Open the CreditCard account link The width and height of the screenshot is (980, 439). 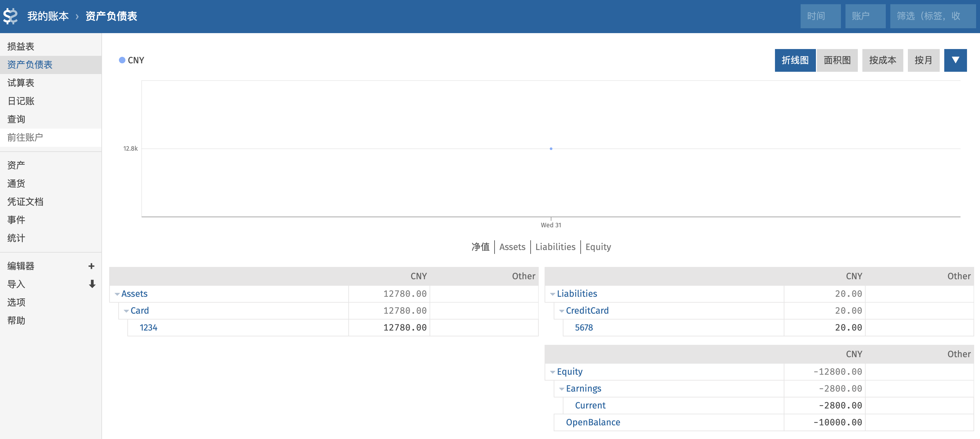click(x=587, y=310)
